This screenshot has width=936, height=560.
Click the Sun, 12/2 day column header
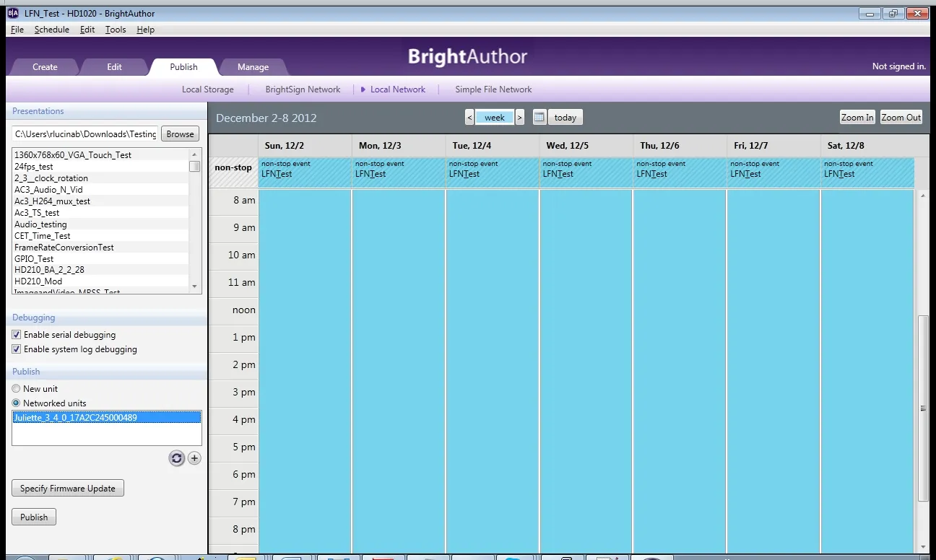point(305,146)
